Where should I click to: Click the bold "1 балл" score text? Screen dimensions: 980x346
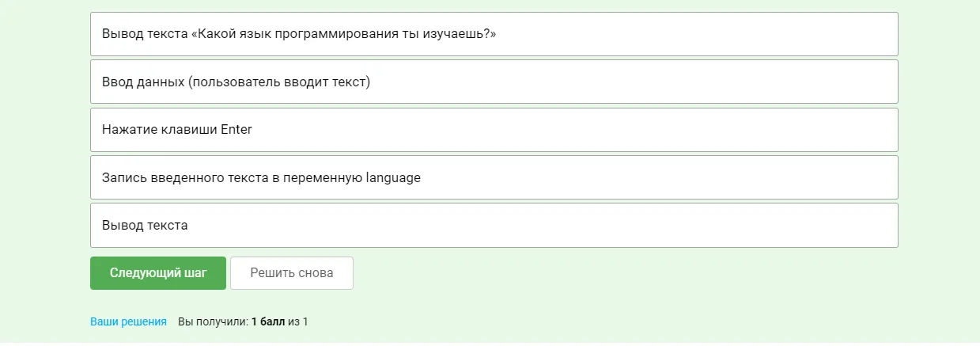coord(268,322)
